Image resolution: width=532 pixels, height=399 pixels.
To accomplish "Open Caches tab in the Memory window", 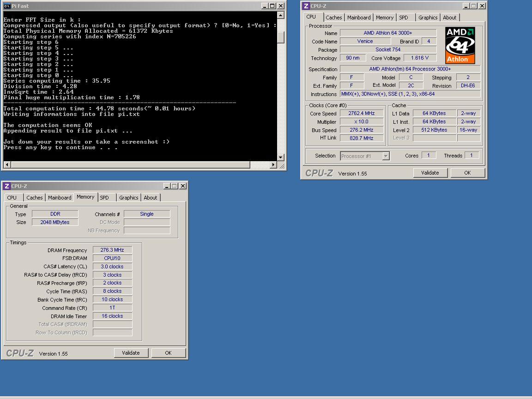I will click(35, 198).
